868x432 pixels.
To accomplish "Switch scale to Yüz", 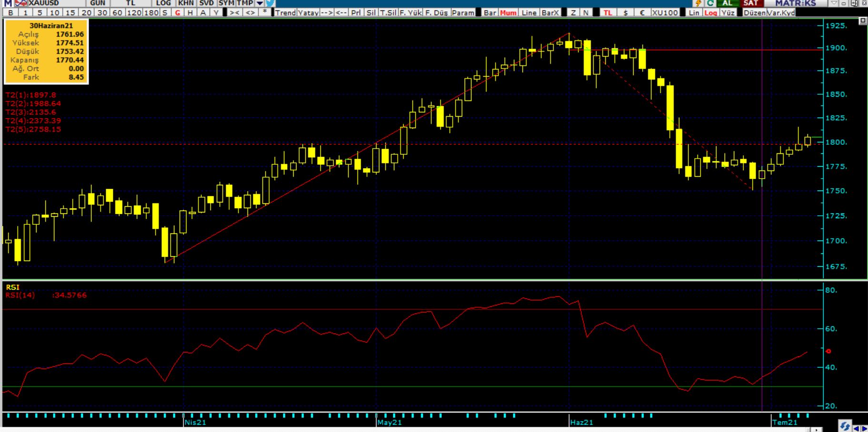I will pyautogui.click(x=728, y=13).
